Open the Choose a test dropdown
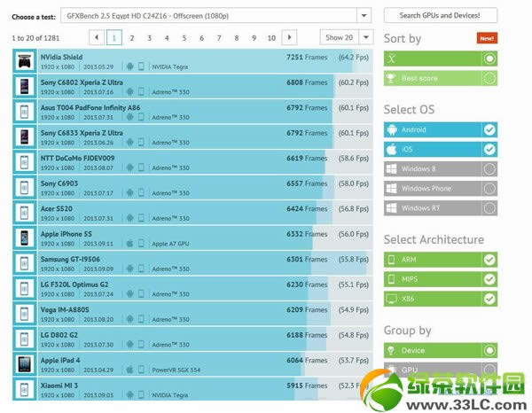The image size is (532, 413). (x=364, y=15)
